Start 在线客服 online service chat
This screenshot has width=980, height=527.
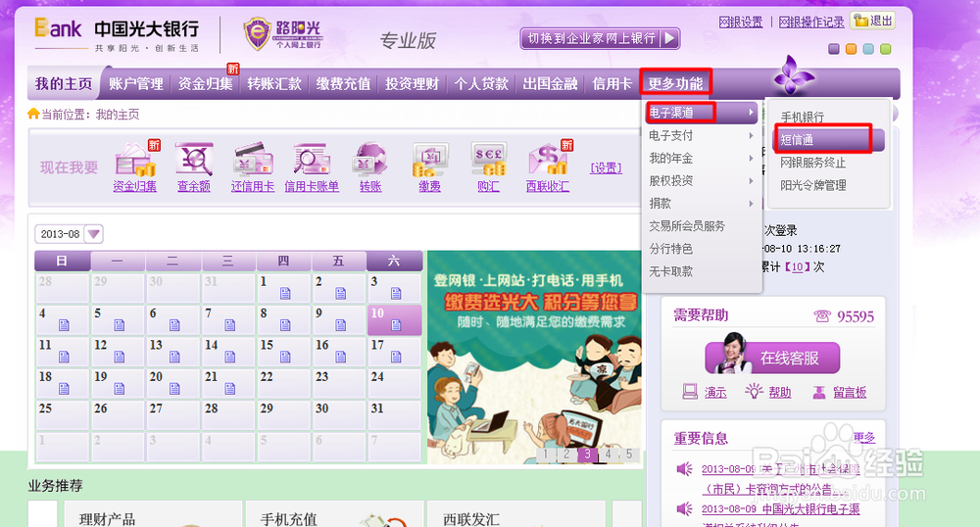point(772,358)
